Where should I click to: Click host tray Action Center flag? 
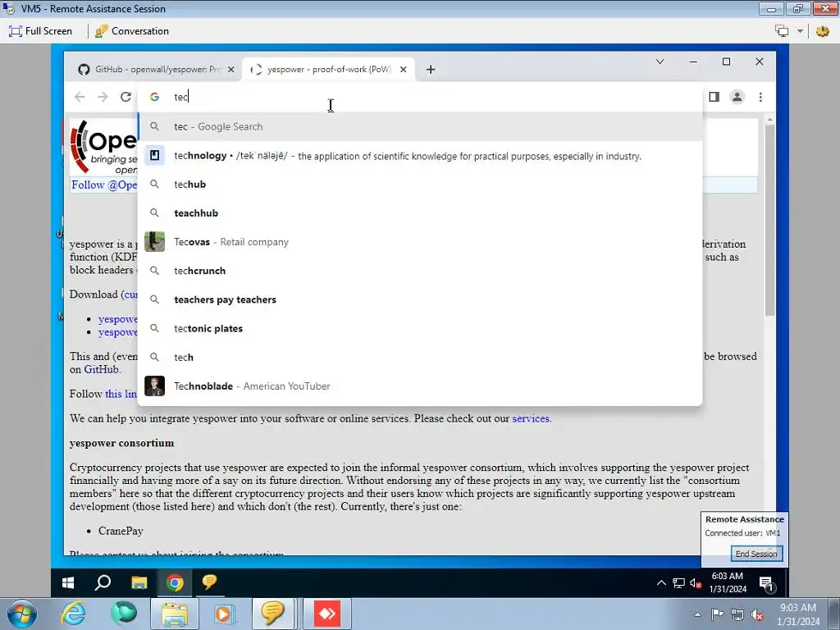click(x=717, y=614)
